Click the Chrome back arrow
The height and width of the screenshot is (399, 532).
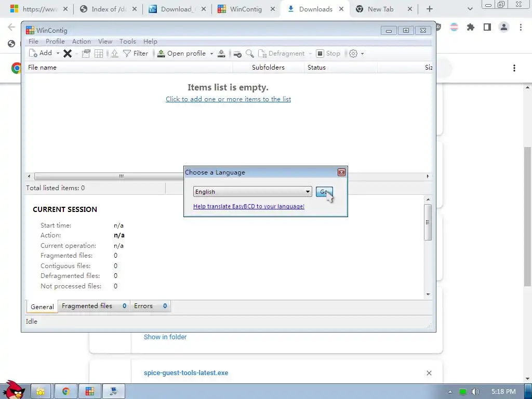(x=11, y=27)
